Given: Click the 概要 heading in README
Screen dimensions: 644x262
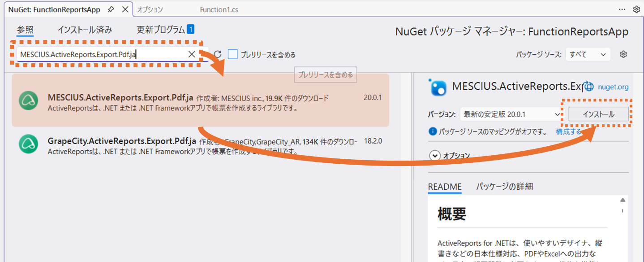Looking at the screenshot, I should 452,214.
